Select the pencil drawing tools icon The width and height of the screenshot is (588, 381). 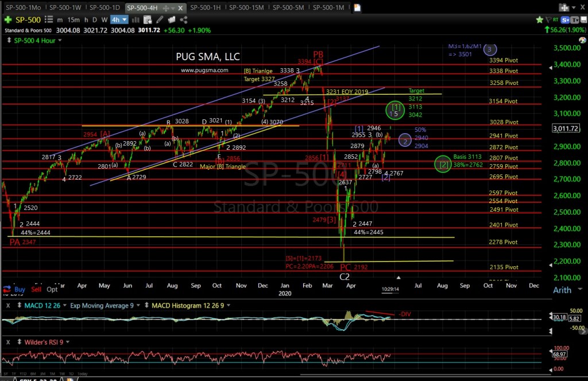pyautogui.click(x=160, y=20)
